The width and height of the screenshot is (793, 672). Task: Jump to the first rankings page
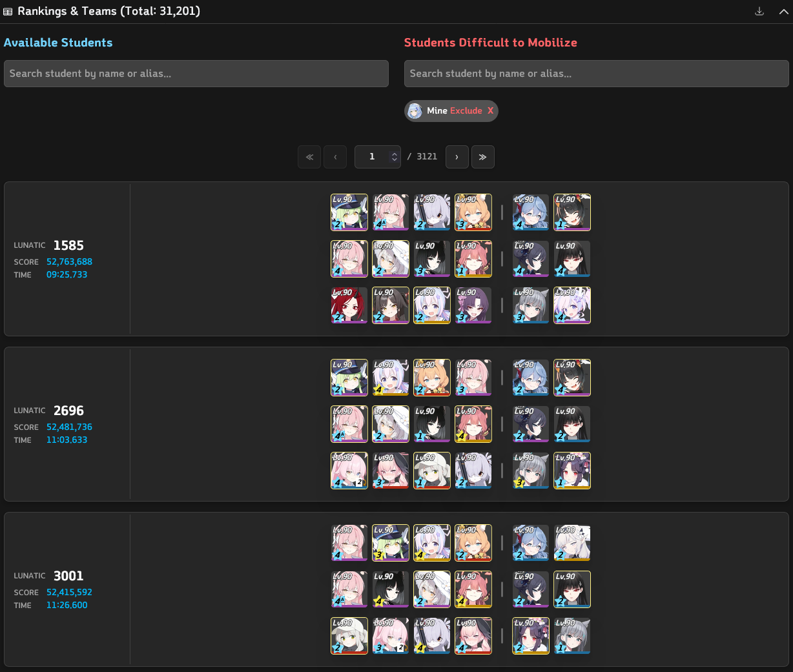click(x=309, y=157)
